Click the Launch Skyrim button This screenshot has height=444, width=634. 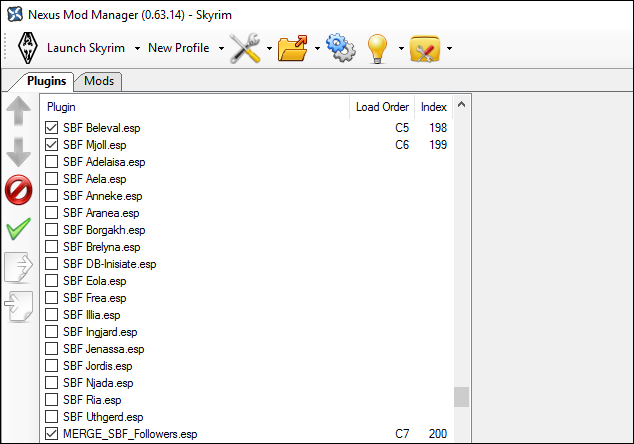pyautogui.click(x=86, y=48)
